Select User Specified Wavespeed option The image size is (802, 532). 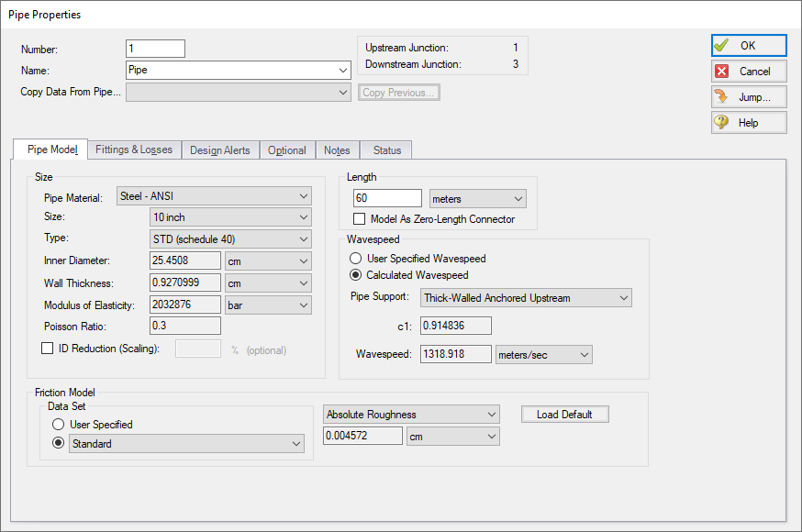click(x=356, y=259)
